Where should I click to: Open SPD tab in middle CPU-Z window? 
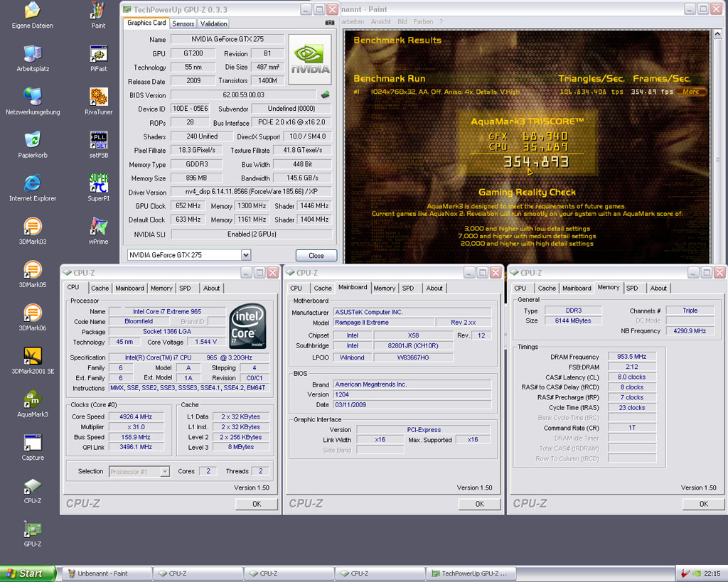pos(407,289)
